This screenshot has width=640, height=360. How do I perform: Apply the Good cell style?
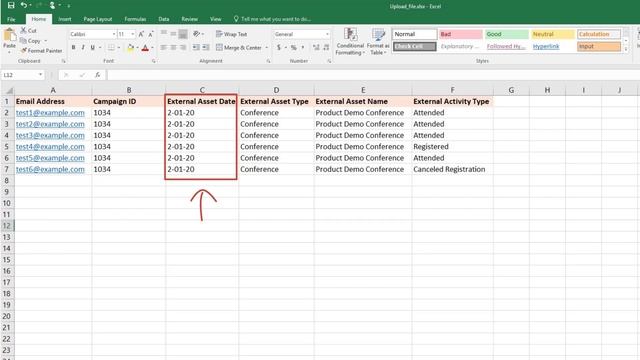tap(507, 34)
